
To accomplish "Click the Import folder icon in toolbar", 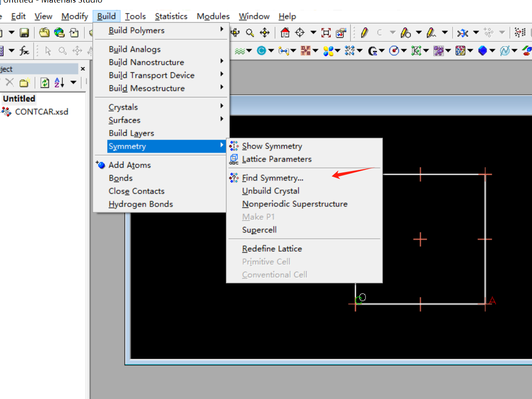I will click(x=44, y=32).
